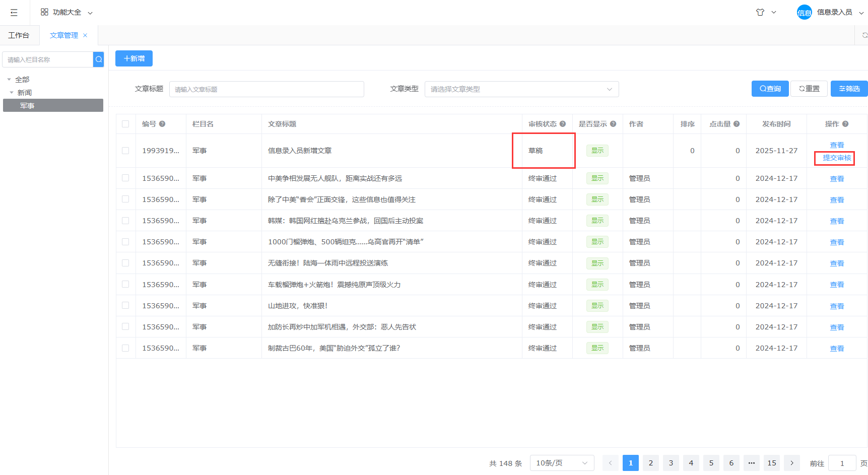The height and width of the screenshot is (475, 868).
Task: Open the theme shirt icon menu
Action: pyautogui.click(x=760, y=13)
